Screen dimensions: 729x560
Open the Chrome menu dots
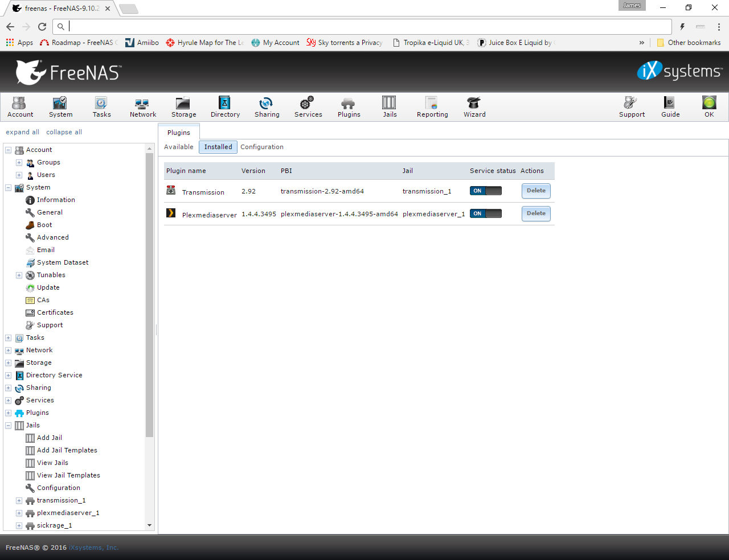point(719,26)
